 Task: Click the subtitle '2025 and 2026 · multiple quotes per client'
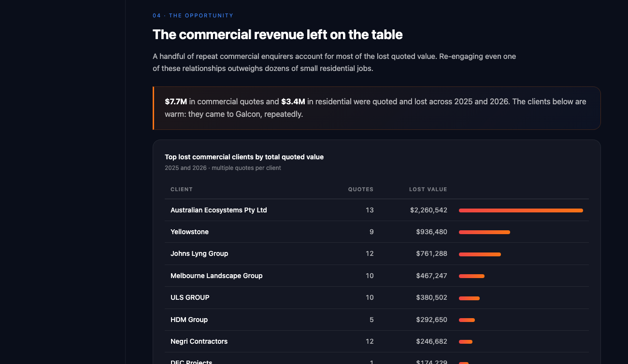point(223,168)
